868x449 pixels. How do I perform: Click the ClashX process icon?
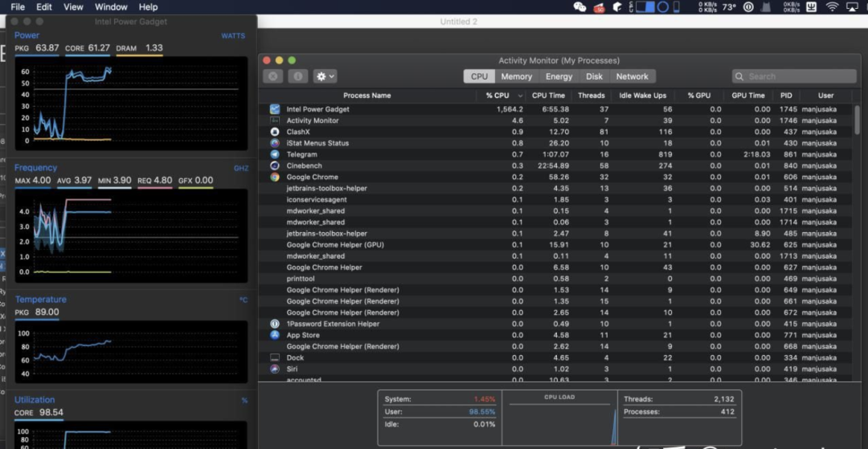pyautogui.click(x=275, y=132)
